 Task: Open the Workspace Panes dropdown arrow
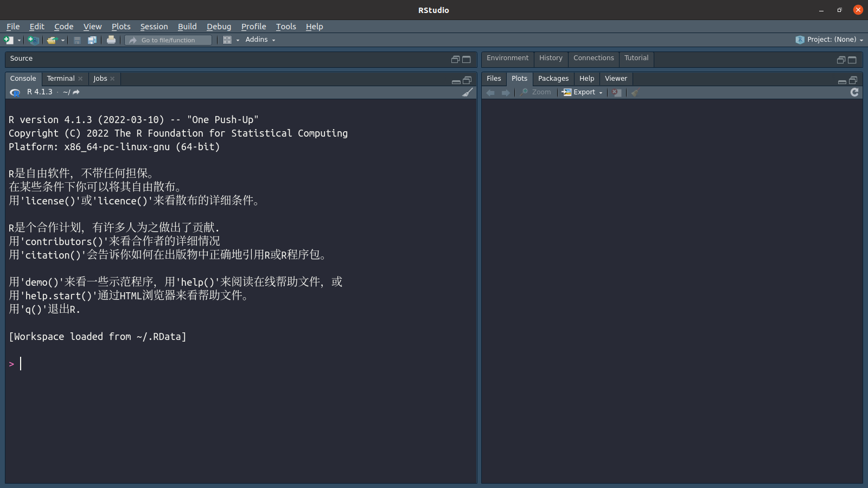click(238, 40)
